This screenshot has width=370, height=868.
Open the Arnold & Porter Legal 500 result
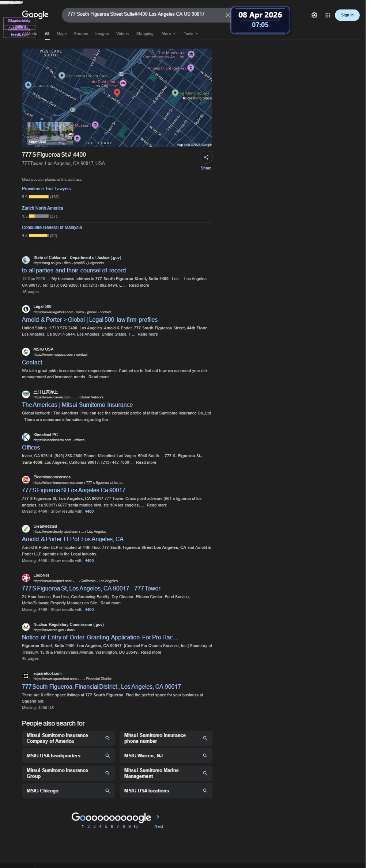(90, 320)
